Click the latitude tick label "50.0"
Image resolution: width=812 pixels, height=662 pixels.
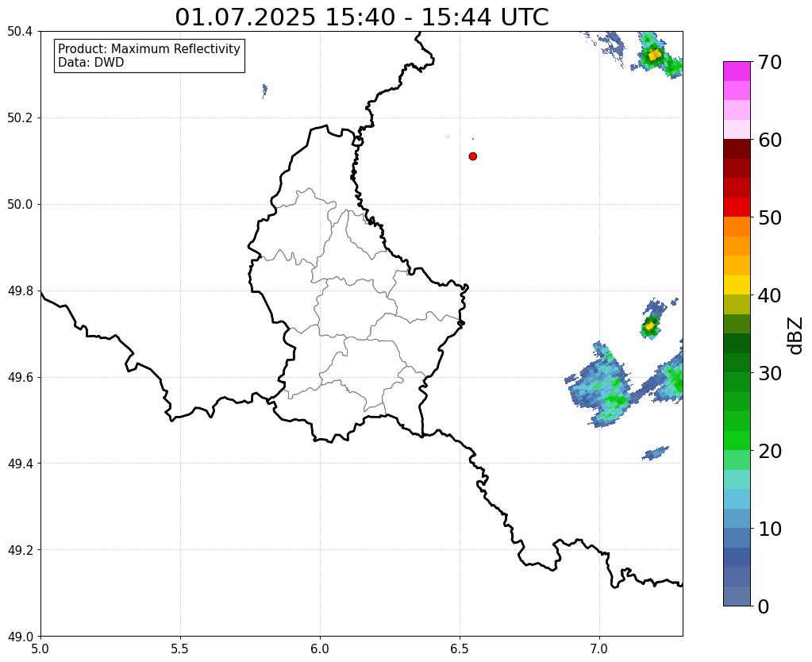coord(20,205)
